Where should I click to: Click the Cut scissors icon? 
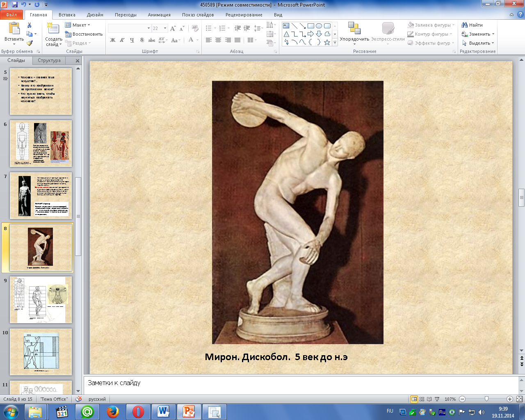[x=29, y=25]
